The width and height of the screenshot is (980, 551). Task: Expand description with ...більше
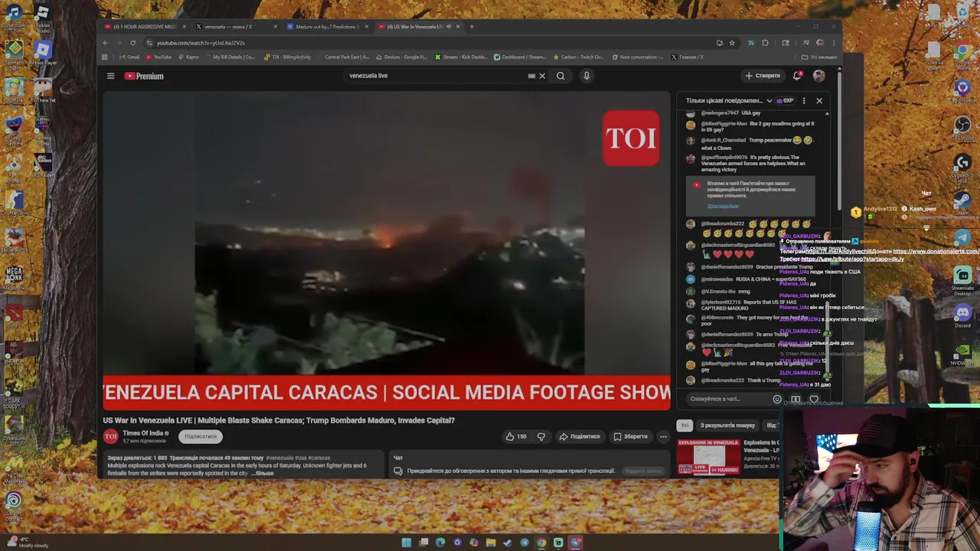[263, 473]
